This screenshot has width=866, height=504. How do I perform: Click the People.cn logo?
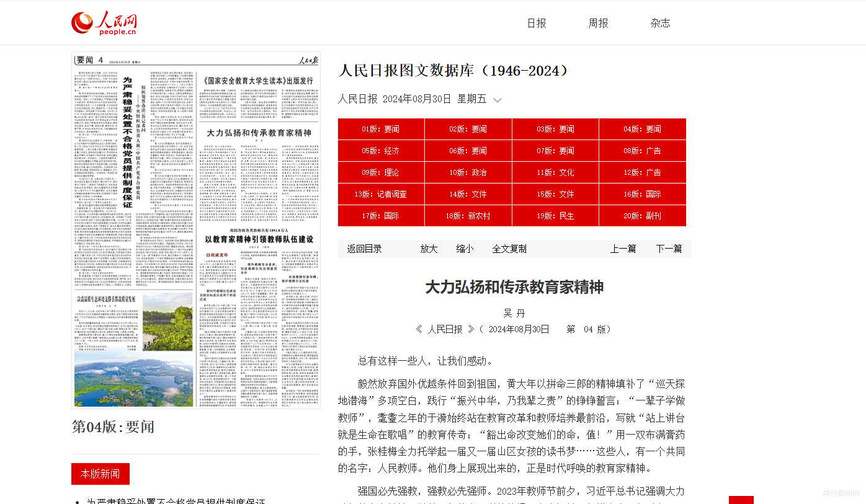(104, 23)
